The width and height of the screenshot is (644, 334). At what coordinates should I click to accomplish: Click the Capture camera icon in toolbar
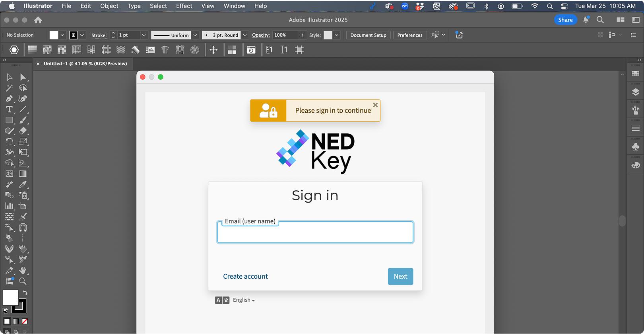pyautogui.click(x=251, y=50)
